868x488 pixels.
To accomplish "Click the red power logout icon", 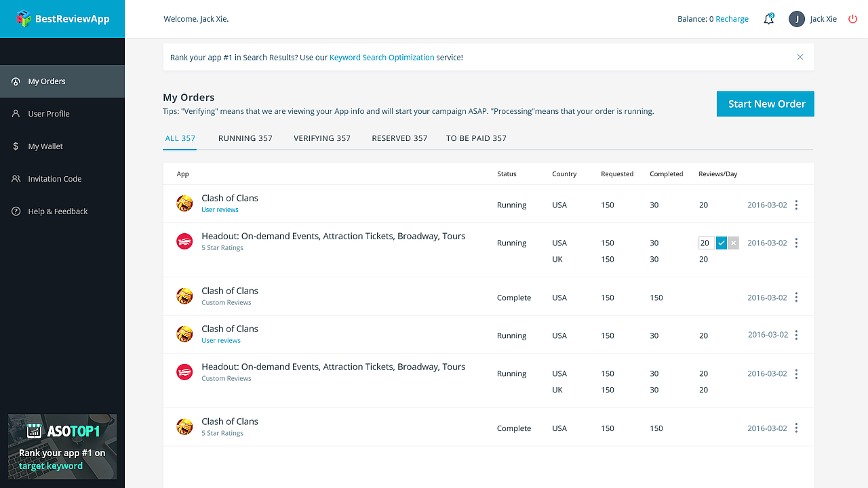I will point(852,19).
